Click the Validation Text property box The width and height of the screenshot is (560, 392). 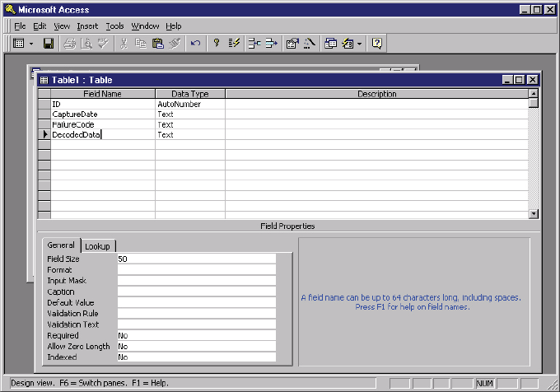(197, 324)
